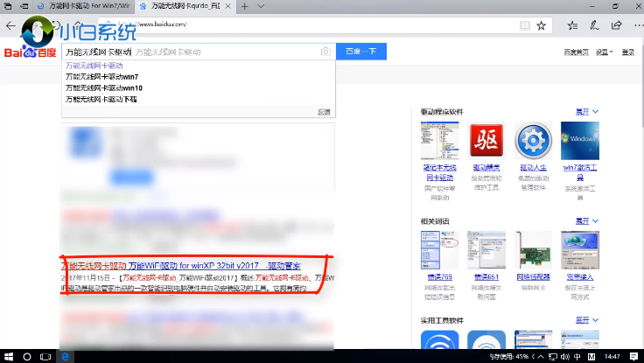The height and width of the screenshot is (363, 644).
Task: Open result 万能WiFi驱动 for winXP 32bit v2017
Action: [181, 266]
